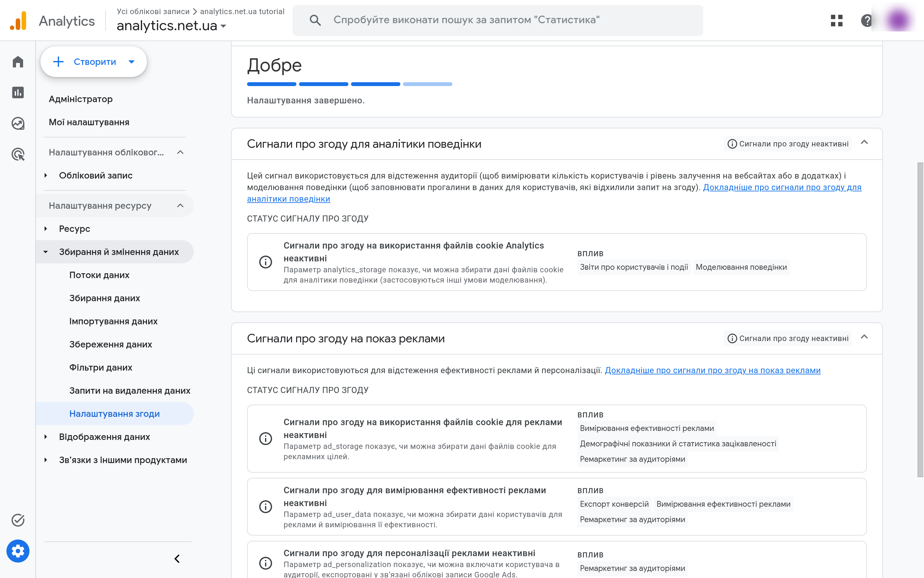This screenshot has width=924, height=578.
Task: Collapse the Налаштування ресурсу section
Action: (180, 206)
